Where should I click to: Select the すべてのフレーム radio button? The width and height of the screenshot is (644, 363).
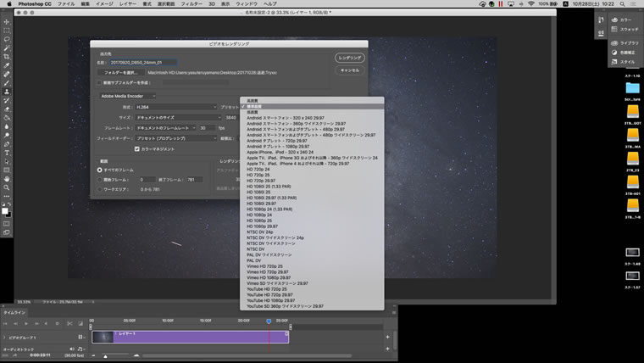click(99, 170)
